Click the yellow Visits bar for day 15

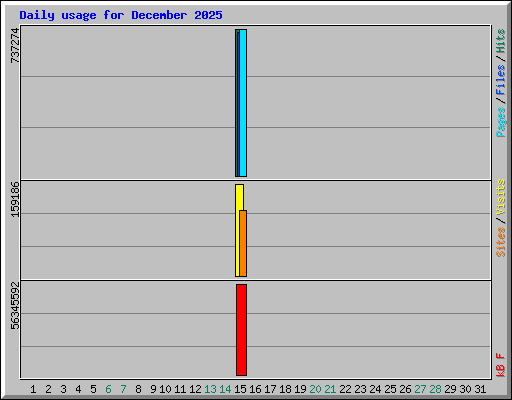[238, 230]
